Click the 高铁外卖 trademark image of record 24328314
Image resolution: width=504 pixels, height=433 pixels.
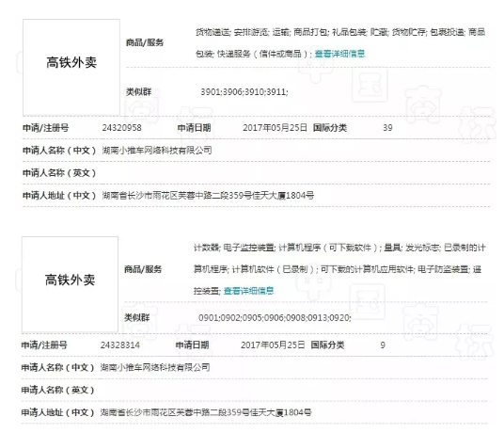[x=70, y=284]
